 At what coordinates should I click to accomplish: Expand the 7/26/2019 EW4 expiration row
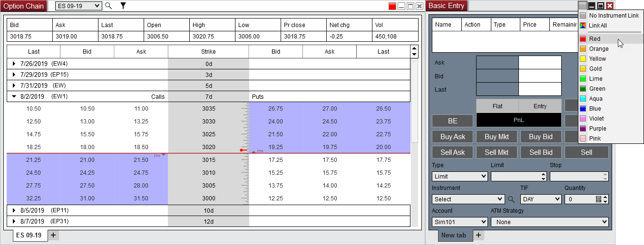pos(14,64)
